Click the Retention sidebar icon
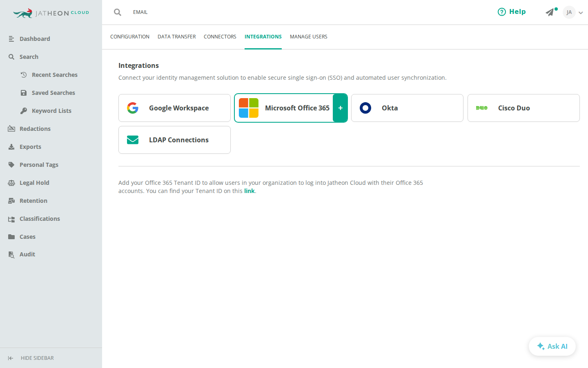Screen dimensions: 588x368 [11, 201]
